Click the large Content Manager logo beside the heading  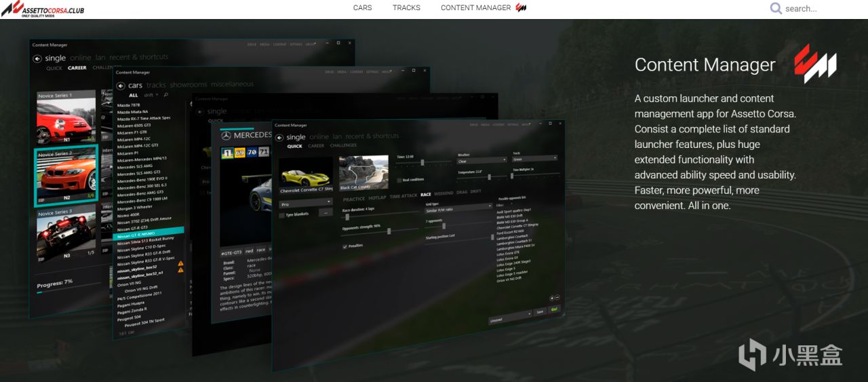(815, 64)
